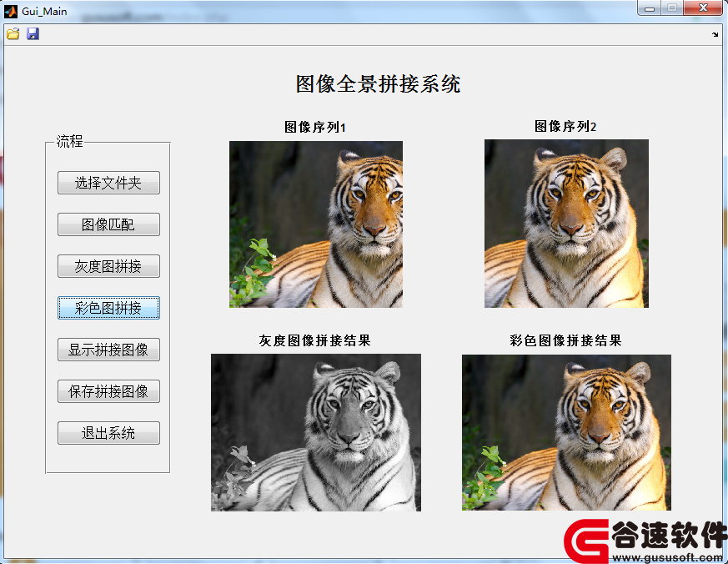Image resolution: width=728 pixels, height=564 pixels.
Task: Select the 图像序列2 tiger image
Action: click(x=566, y=224)
